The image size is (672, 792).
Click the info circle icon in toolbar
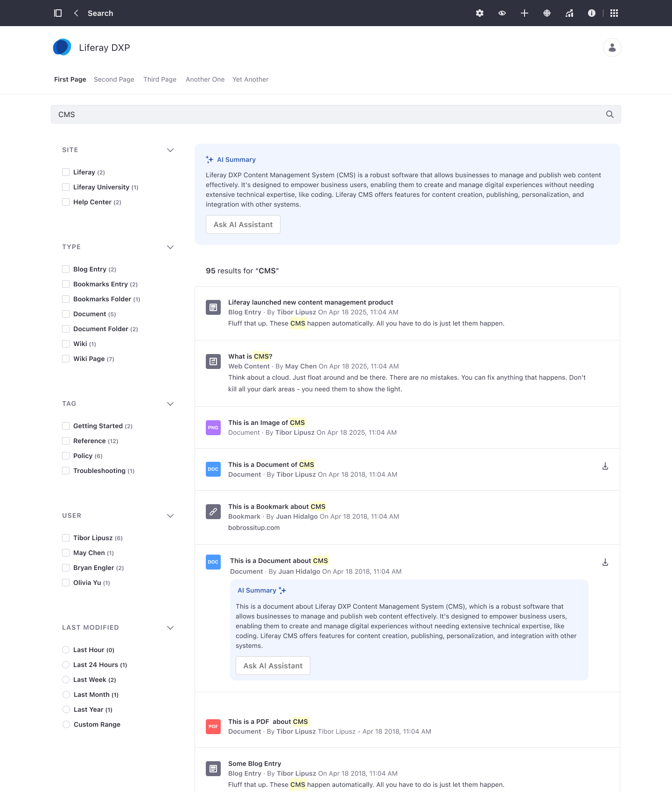[591, 13]
